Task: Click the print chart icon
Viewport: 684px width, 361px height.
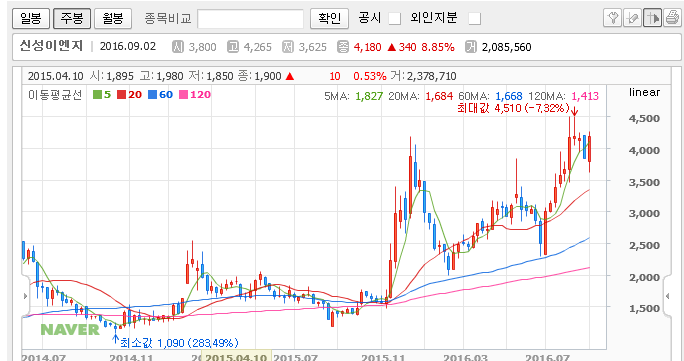Action: [672, 18]
